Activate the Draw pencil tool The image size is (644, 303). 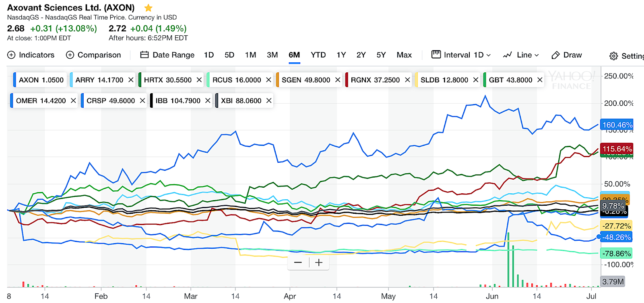click(567, 55)
